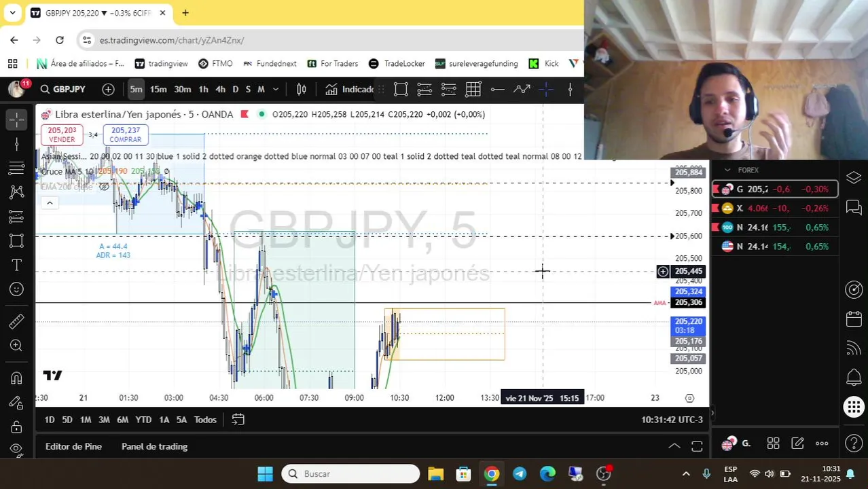Select the G 205 GBPJPY watchlist row
868x489 pixels.
(775, 189)
